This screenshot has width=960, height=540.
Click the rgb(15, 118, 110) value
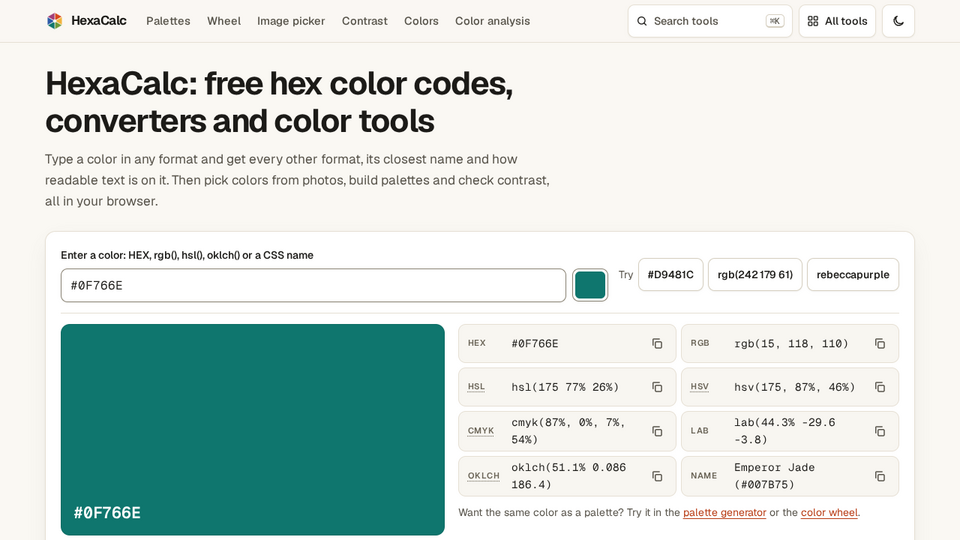click(x=791, y=343)
